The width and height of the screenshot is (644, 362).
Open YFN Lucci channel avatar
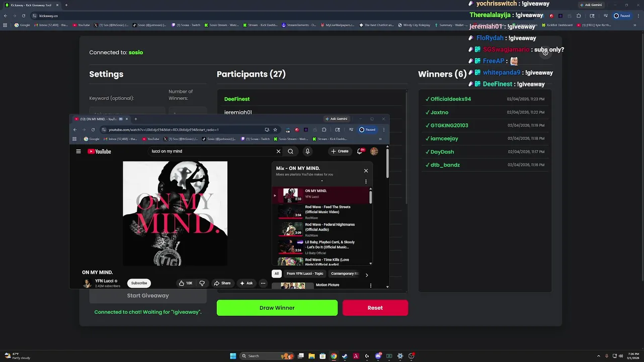87,283
